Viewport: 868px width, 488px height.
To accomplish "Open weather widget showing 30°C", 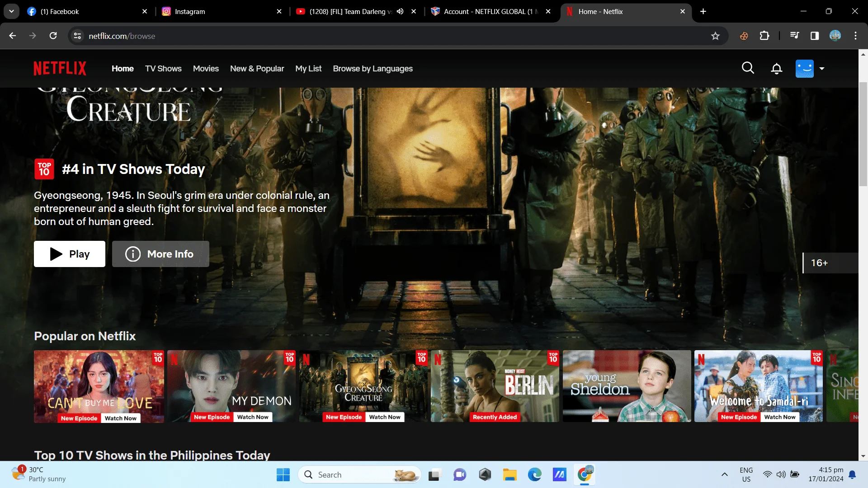I will tap(38, 474).
